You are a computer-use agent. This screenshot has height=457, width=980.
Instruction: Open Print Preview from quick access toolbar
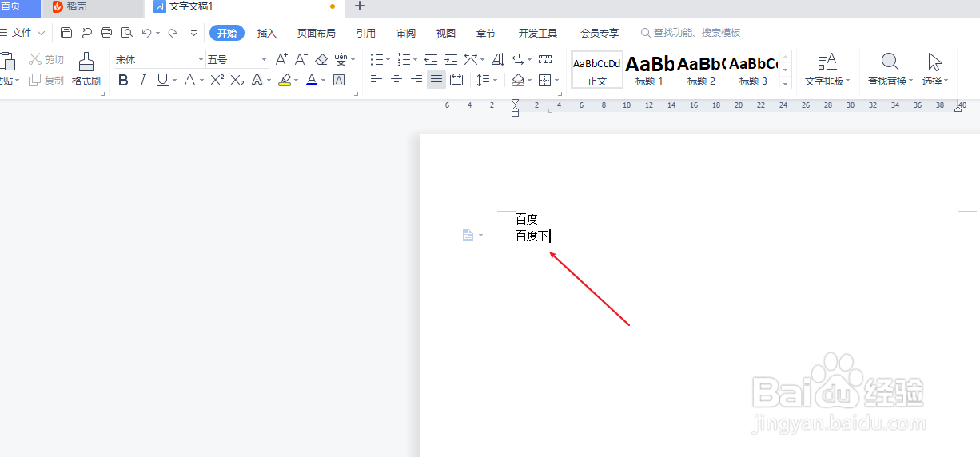click(126, 33)
